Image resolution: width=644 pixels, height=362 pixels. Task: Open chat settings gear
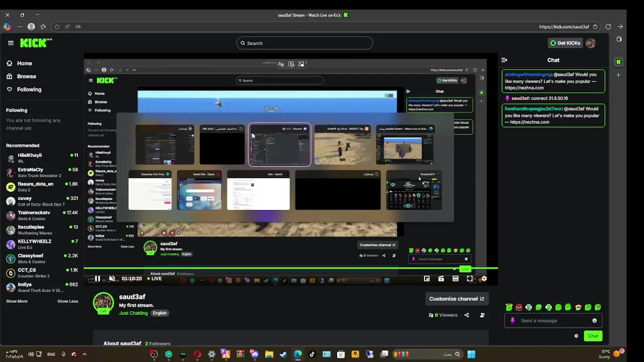576,336
